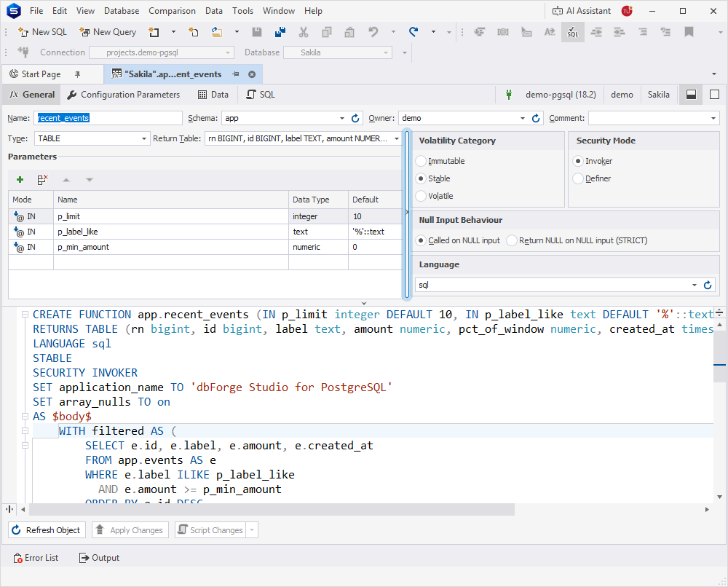Viewport: 728px width, 587px height.
Task: Click the code editor horizontal scrollbar
Action: pyautogui.click(x=272, y=510)
